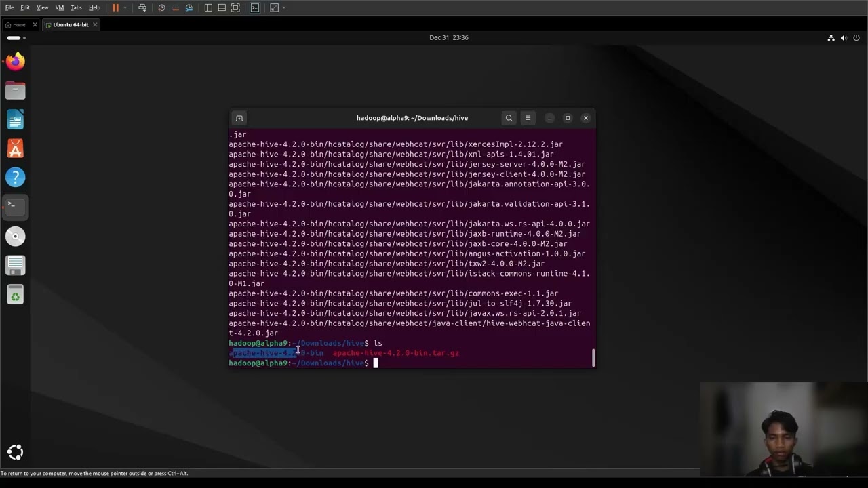Click the jersey-server-4.0.0-M2.jar line

coord(407,164)
